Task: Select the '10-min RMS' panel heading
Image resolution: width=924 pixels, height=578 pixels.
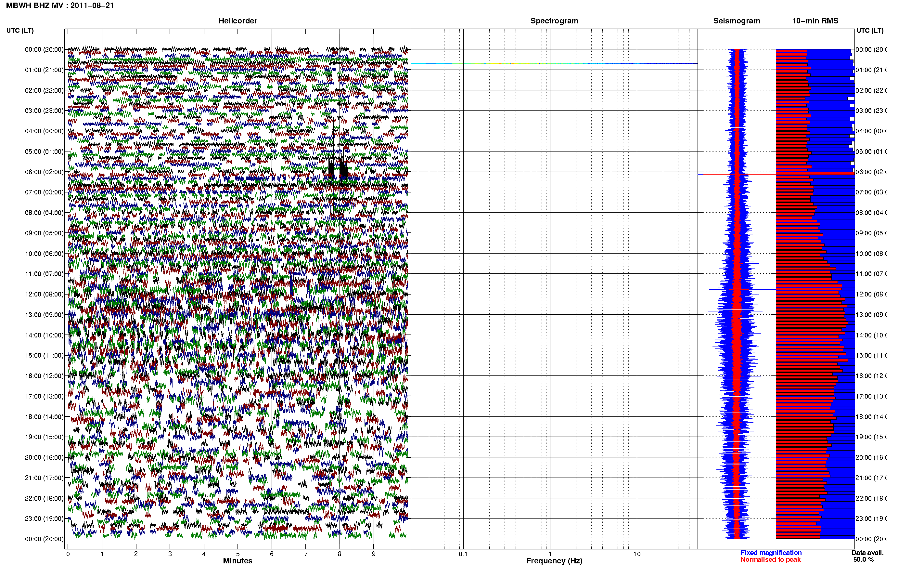Action: (x=815, y=21)
